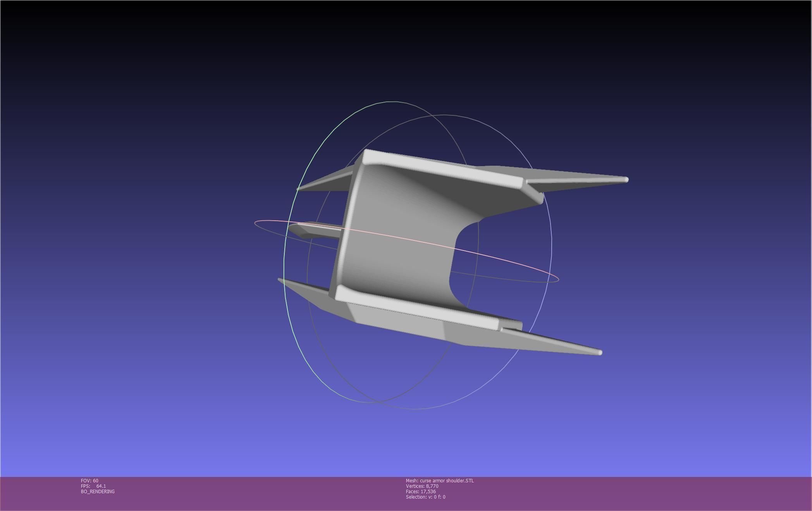812x511 pixels.
Task: Click the upper right spike tip of model
Action: (626, 180)
